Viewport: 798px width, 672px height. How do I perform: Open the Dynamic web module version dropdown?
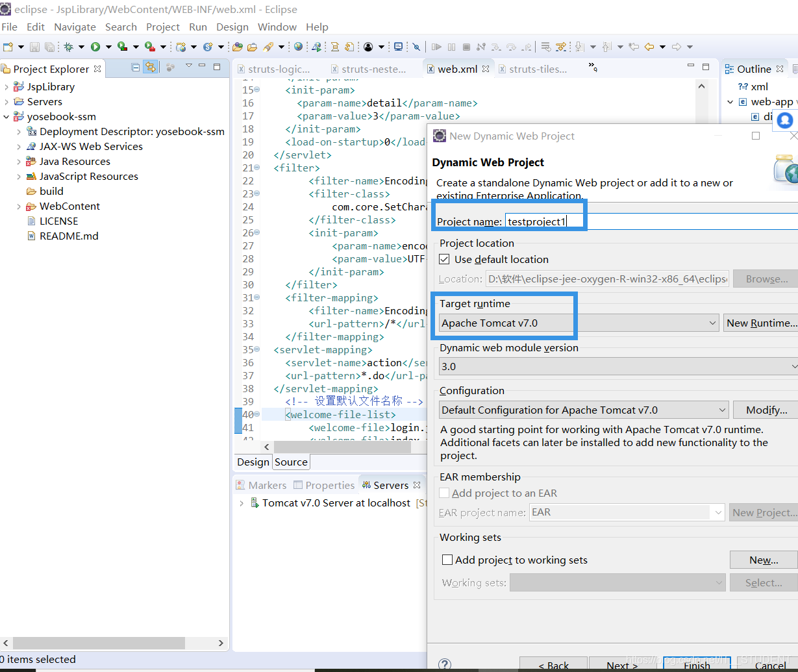point(793,366)
